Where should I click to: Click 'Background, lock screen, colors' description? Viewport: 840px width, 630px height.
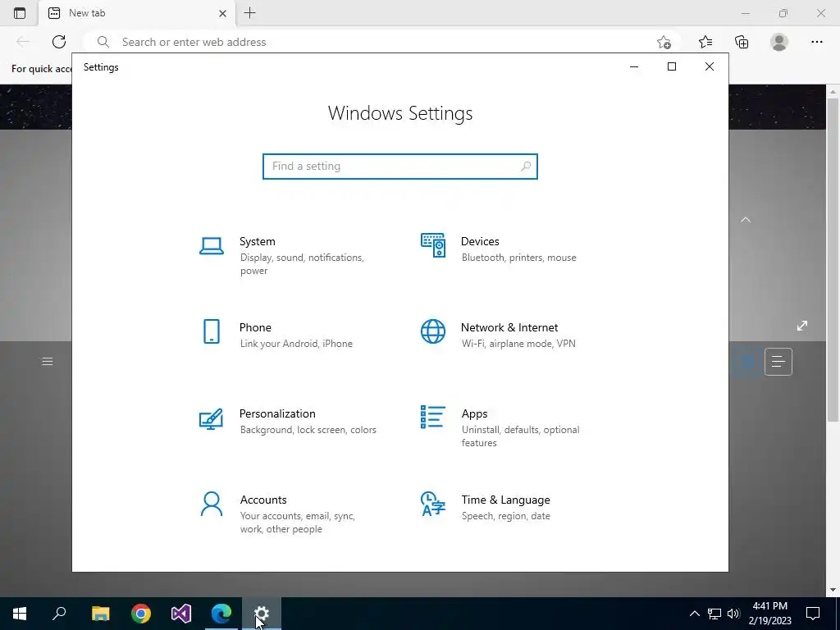(x=308, y=430)
